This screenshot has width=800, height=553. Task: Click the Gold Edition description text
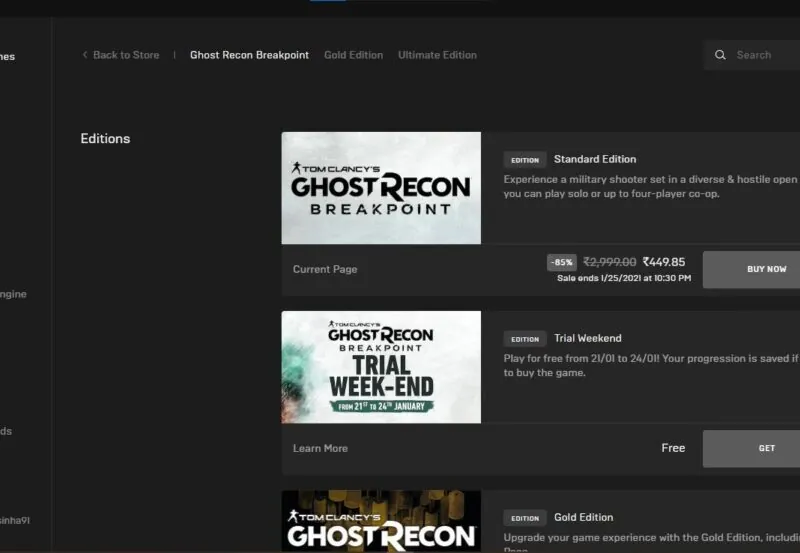coord(651,542)
